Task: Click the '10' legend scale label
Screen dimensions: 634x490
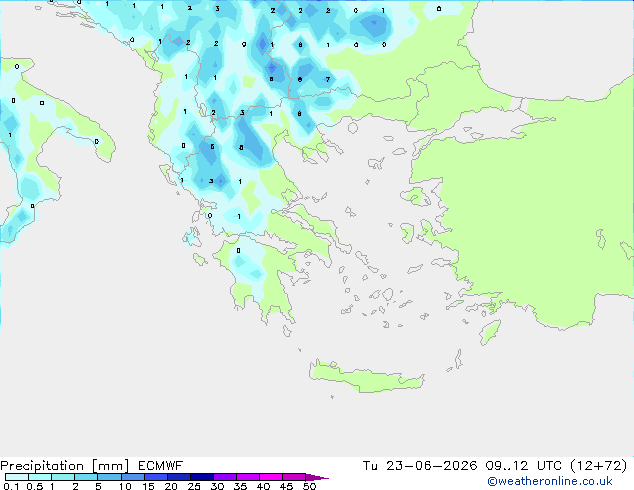Action: coord(125,486)
